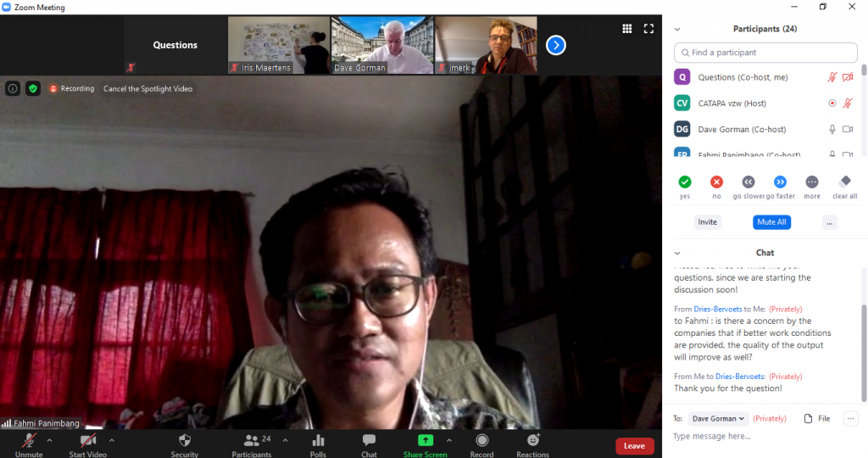Click microphone icon for Dave Gorman
Screen dimensions: 868x458
pyautogui.click(x=832, y=129)
